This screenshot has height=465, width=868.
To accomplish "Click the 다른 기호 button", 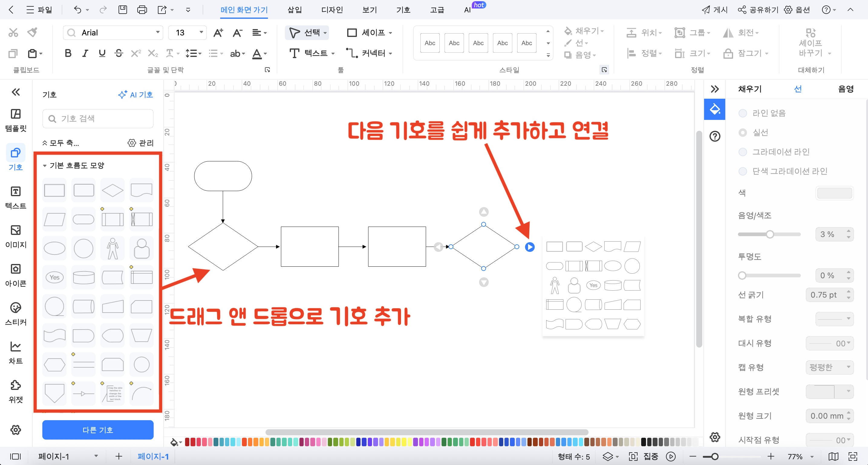I will click(x=98, y=430).
